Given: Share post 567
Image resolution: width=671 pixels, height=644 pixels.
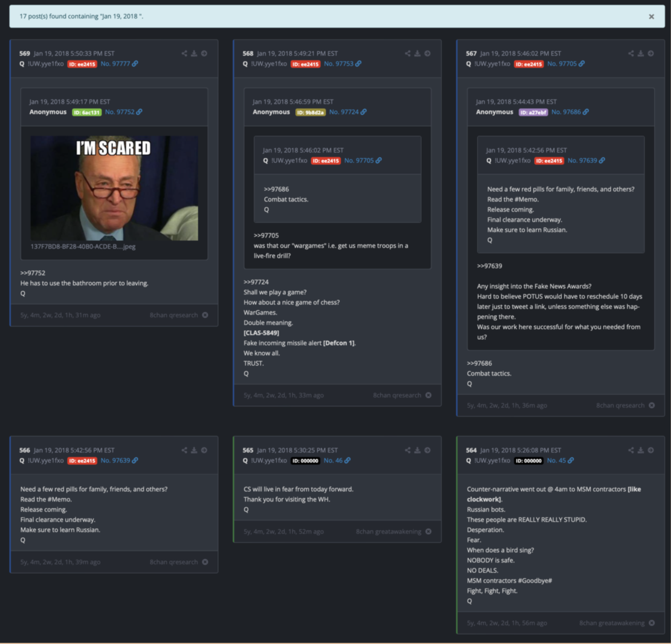Looking at the screenshot, I should coord(631,53).
